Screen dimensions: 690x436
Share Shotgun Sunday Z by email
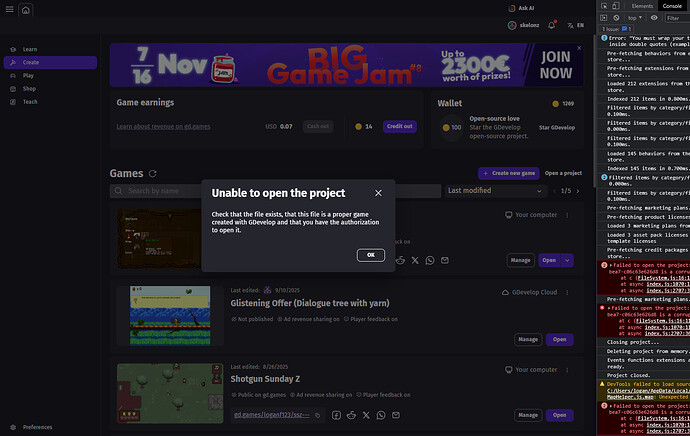pos(396,415)
